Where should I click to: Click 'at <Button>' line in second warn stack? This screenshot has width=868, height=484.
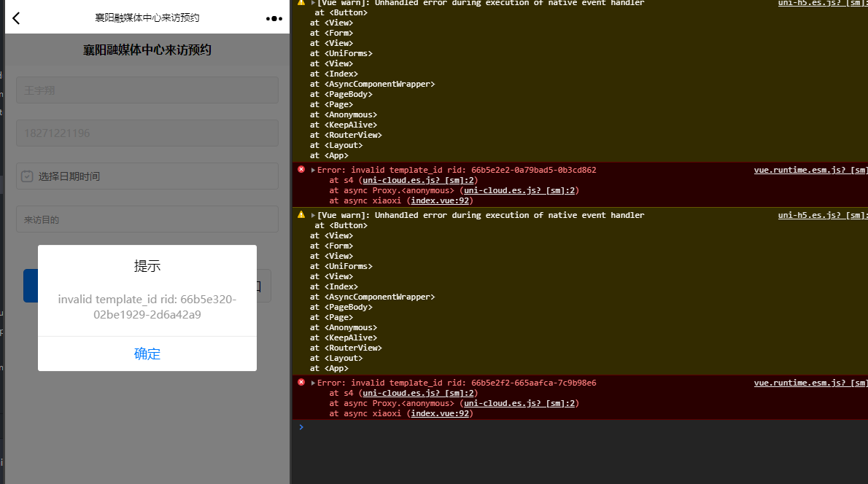341,226
